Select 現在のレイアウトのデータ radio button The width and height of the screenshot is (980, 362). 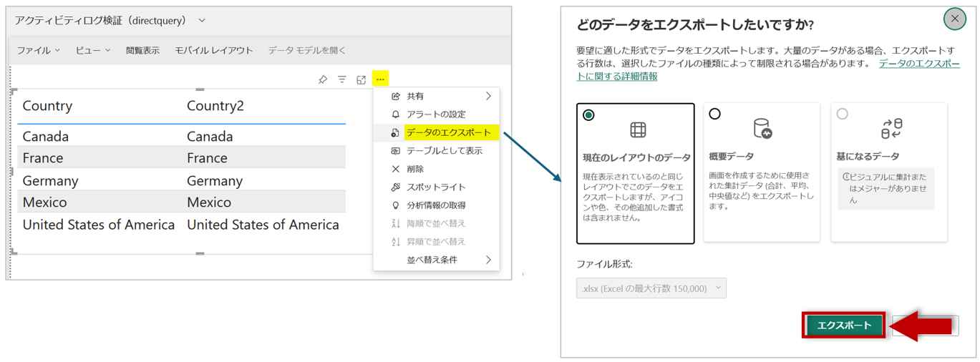pos(588,114)
